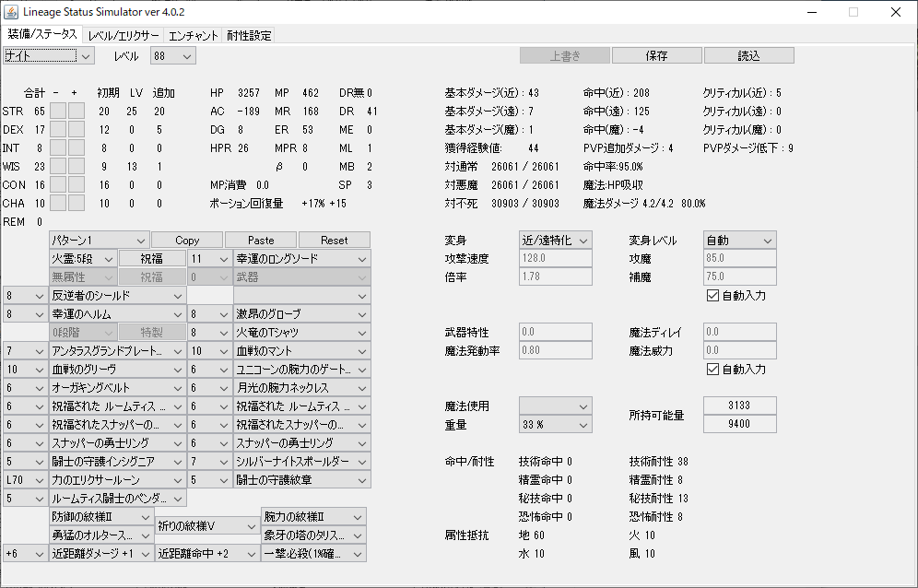Open the 近距離ダメージ +1 dropdown
The width and height of the screenshot is (918, 588).
click(102, 554)
